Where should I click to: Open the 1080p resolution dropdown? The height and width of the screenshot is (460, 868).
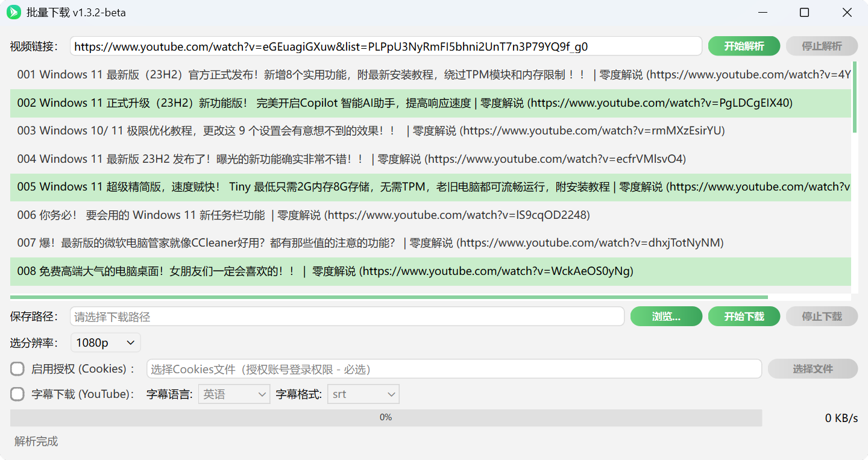pyautogui.click(x=105, y=343)
